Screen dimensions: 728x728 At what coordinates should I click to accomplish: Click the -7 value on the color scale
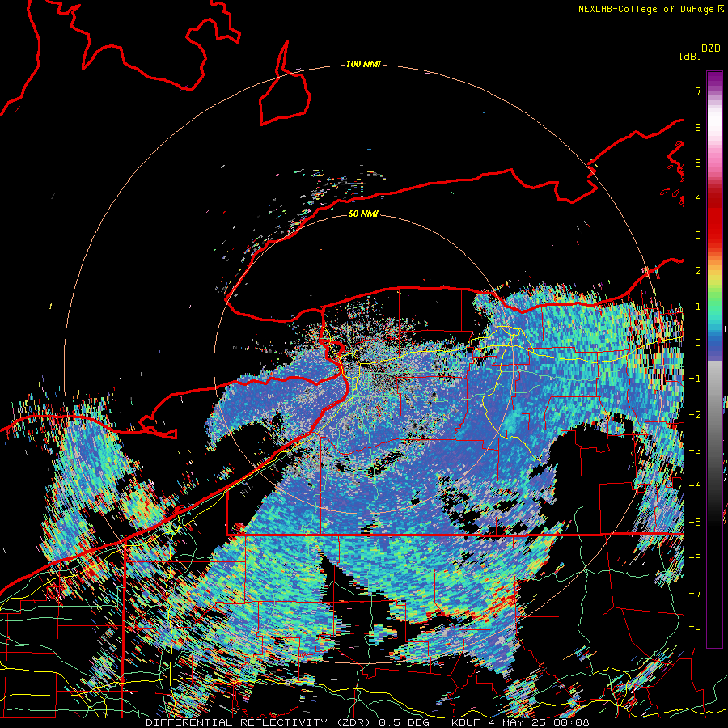(x=695, y=594)
